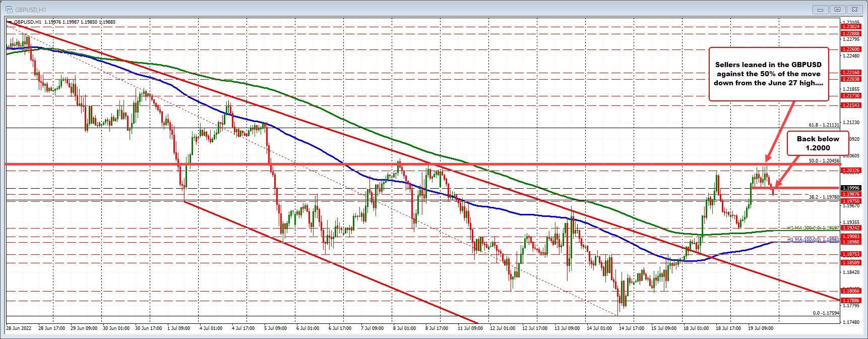Screen dimensions: 868x339
Task: Restore down the GBPUSD chart window
Action: (837, 10)
